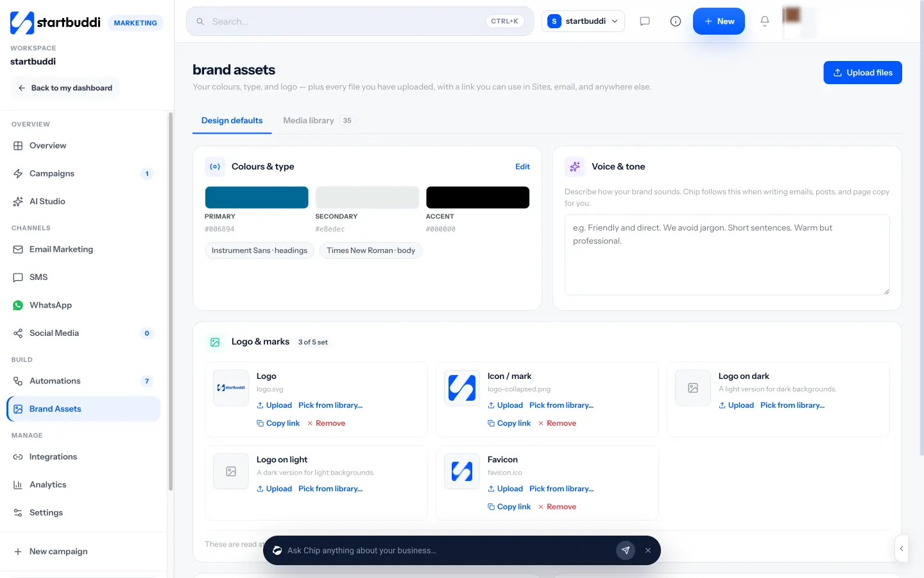Click the Colours & type palette icon
The image size is (924, 578).
point(215,166)
